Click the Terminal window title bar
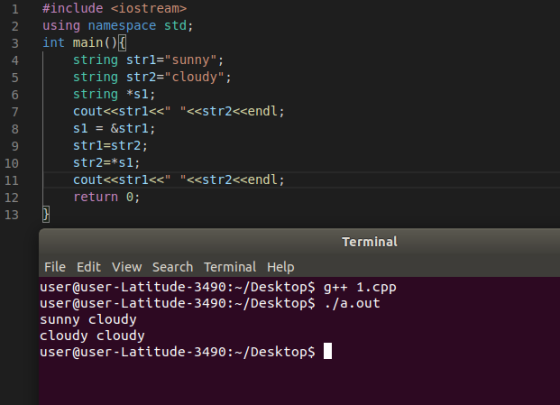This screenshot has height=405, width=560. pyautogui.click(x=299, y=241)
